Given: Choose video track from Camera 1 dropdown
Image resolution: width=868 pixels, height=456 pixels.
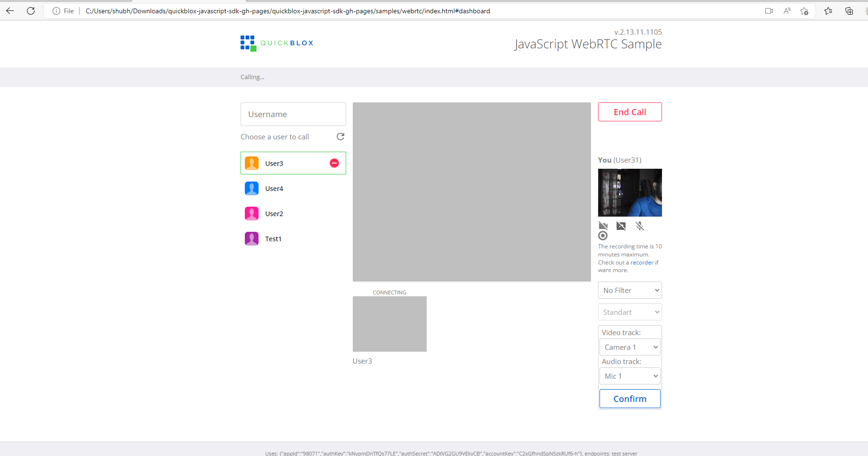Looking at the screenshot, I should [x=630, y=347].
